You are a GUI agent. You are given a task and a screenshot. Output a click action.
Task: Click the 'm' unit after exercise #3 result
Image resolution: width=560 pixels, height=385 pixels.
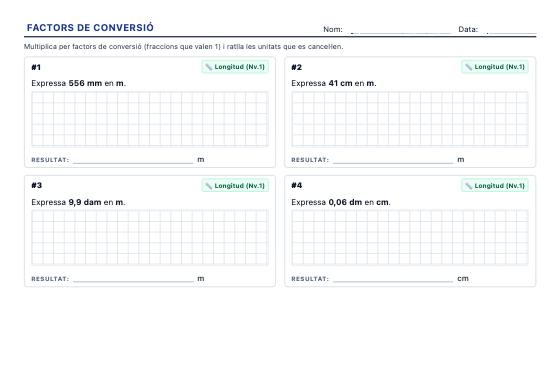point(201,279)
